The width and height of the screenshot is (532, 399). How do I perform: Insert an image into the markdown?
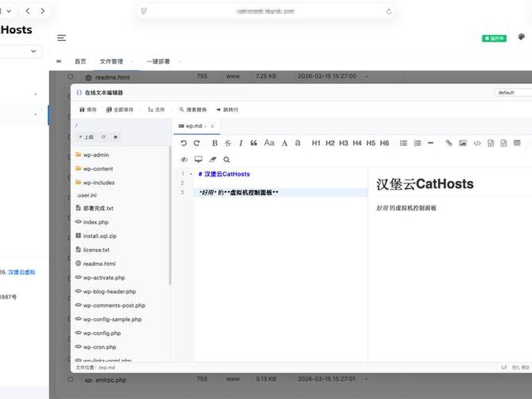point(462,143)
